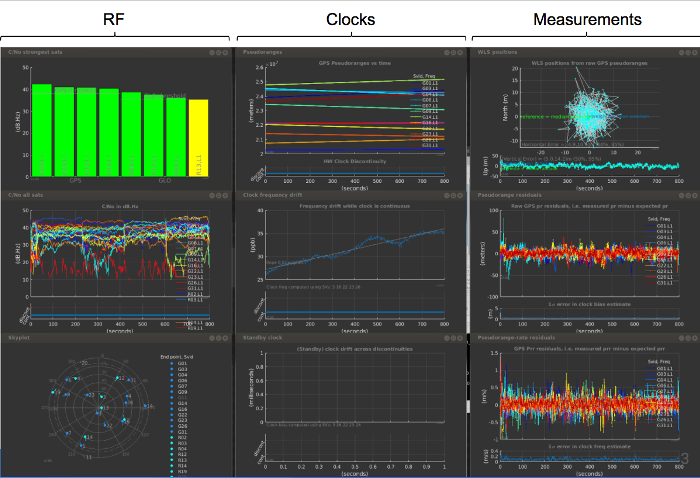The image size is (700, 478).
Task: Toggle R02 entry in the Skyplot legend
Action: 181,437
